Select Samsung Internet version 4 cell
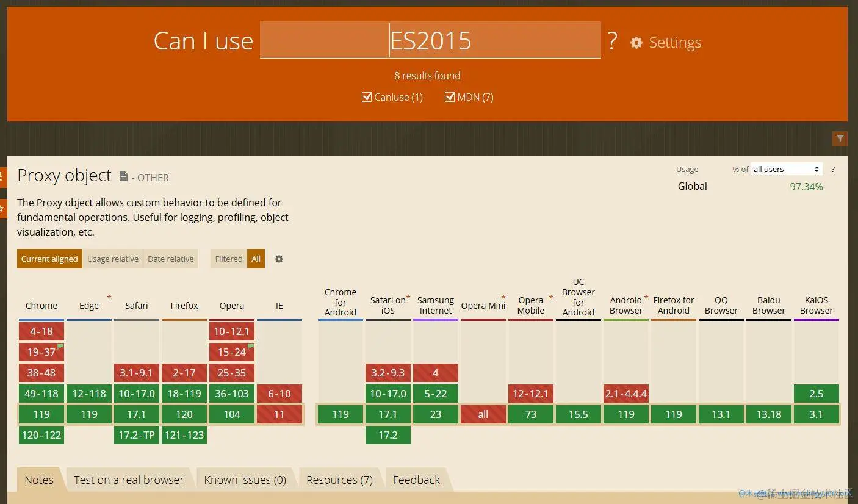The width and height of the screenshot is (858, 504). click(x=436, y=373)
